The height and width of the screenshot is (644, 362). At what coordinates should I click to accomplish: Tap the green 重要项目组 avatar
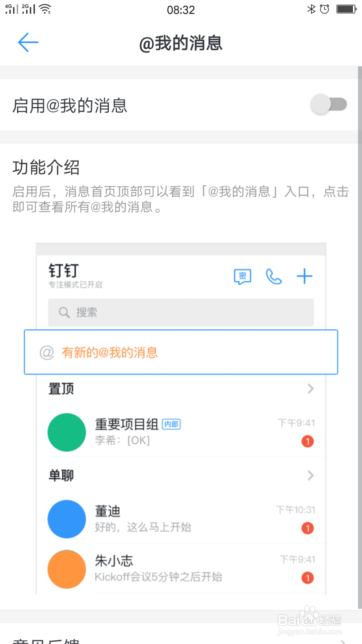67,432
